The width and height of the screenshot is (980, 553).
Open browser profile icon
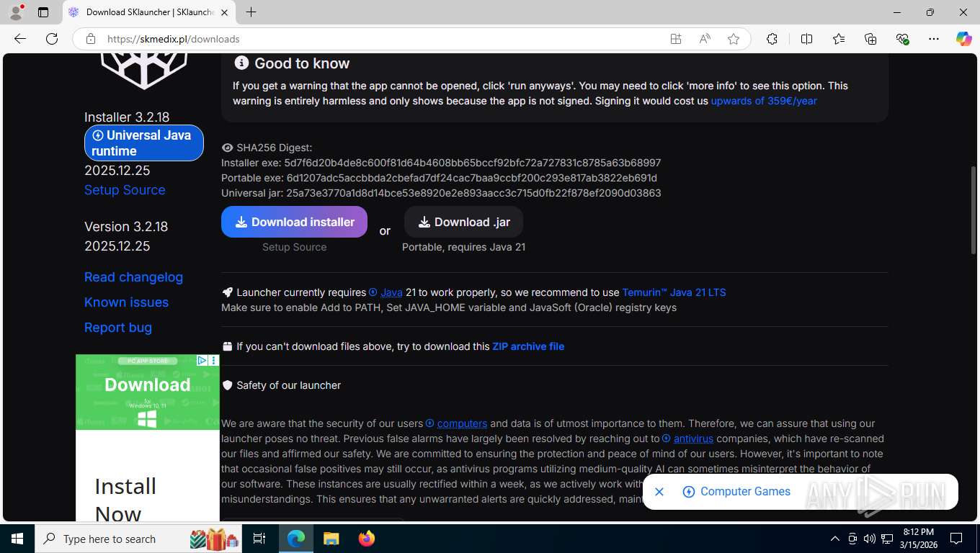tap(15, 12)
